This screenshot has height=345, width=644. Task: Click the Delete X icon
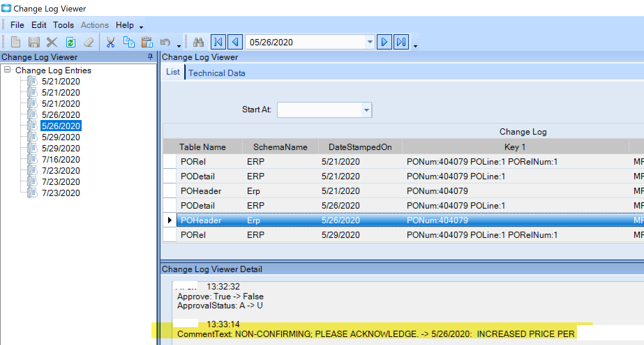pos(52,42)
